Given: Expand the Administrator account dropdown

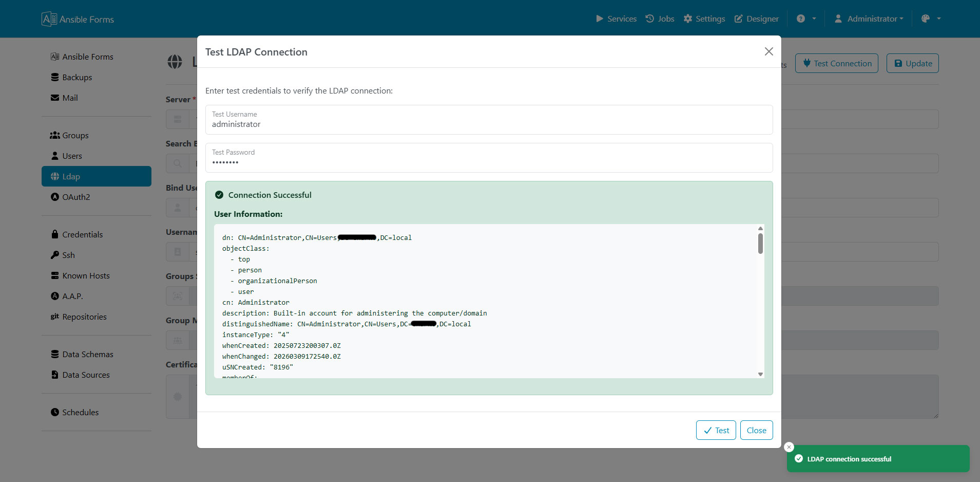Looking at the screenshot, I should pos(869,18).
